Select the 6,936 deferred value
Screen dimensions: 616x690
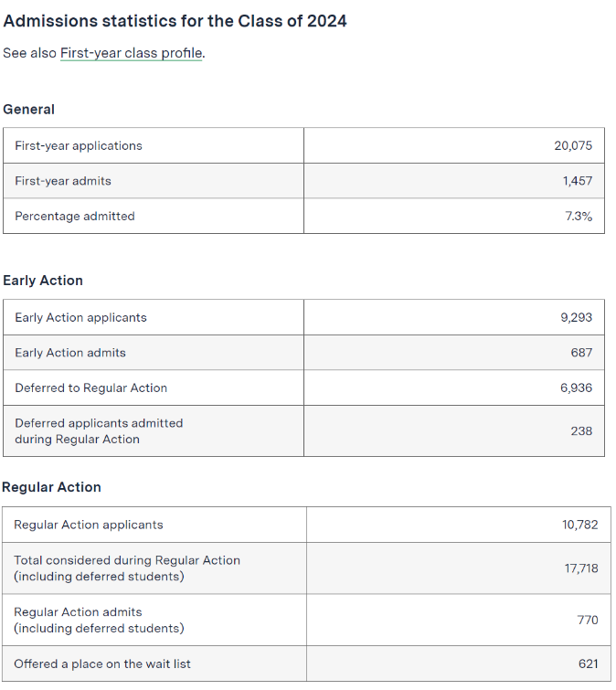click(576, 387)
